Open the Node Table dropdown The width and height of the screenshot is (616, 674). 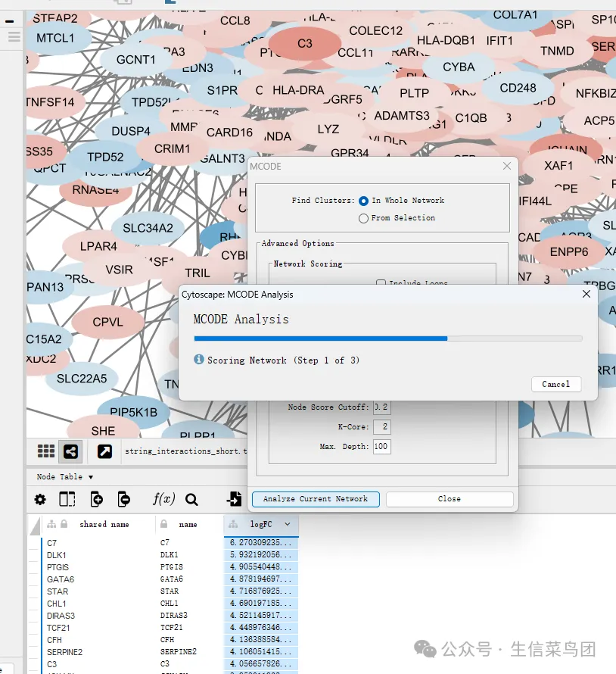pos(65,477)
